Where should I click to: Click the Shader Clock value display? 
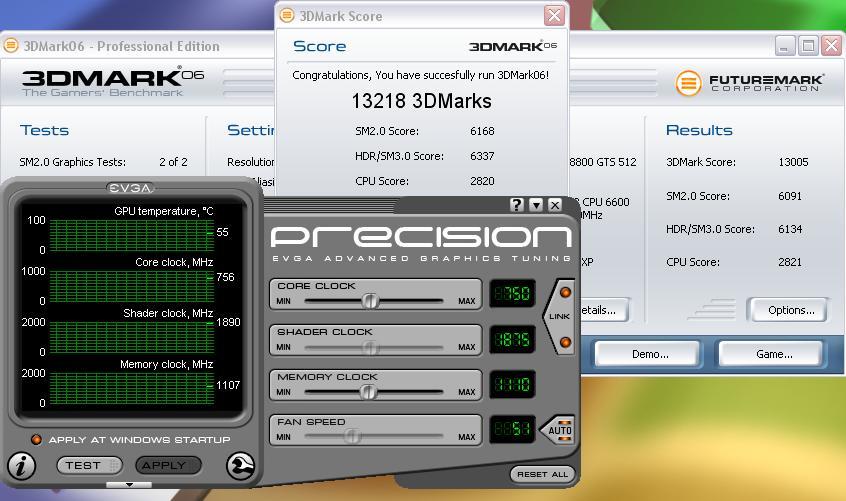point(512,339)
